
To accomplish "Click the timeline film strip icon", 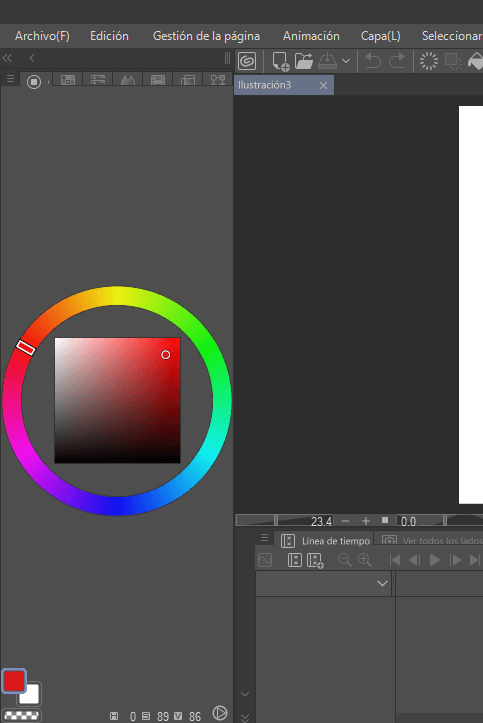I will 295,560.
